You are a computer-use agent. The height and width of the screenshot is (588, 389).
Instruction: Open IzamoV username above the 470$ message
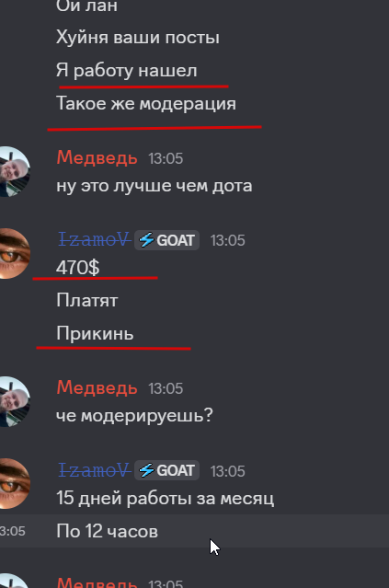[x=94, y=239]
